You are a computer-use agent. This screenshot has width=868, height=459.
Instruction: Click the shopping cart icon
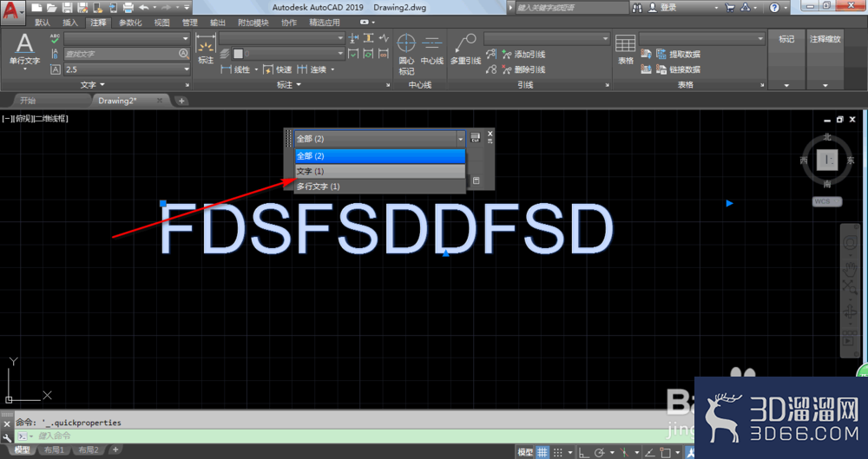pyautogui.click(x=730, y=8)
